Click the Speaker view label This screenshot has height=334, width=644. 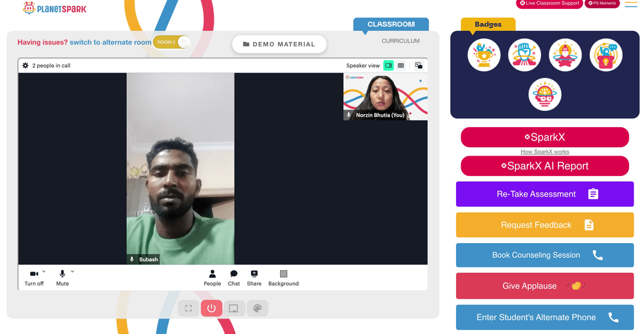tap(363, 65)
